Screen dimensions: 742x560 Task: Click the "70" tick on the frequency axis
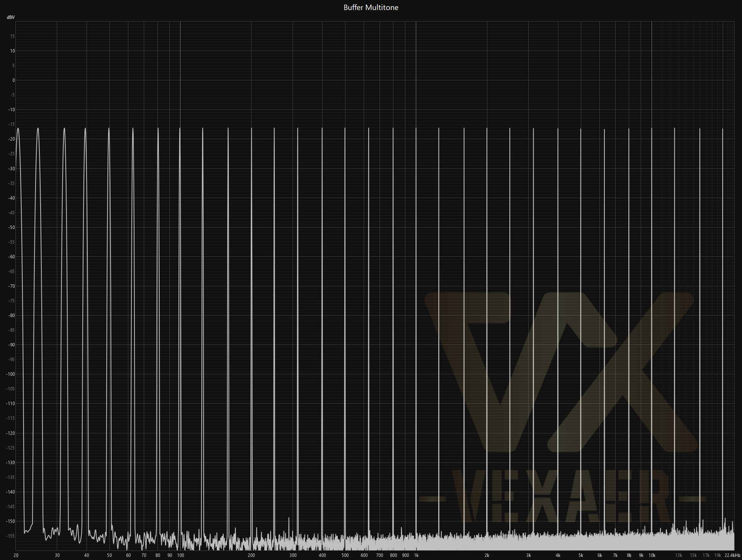coord(144,555)
